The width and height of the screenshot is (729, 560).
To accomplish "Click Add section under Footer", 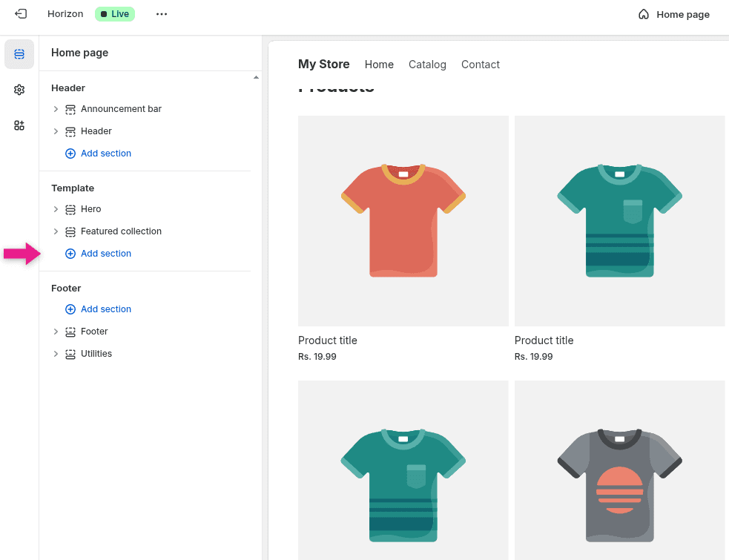I will (106, 309).
